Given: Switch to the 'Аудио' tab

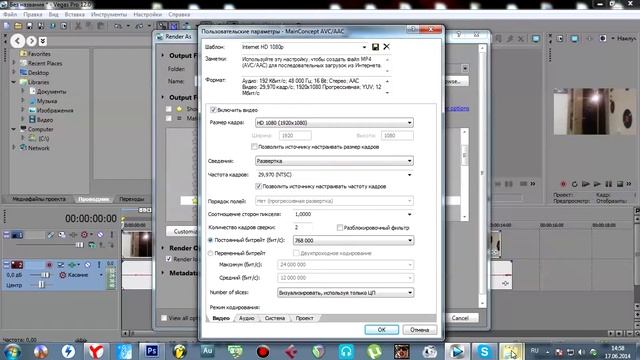Looking at the screenshot, I should [247, 318].
